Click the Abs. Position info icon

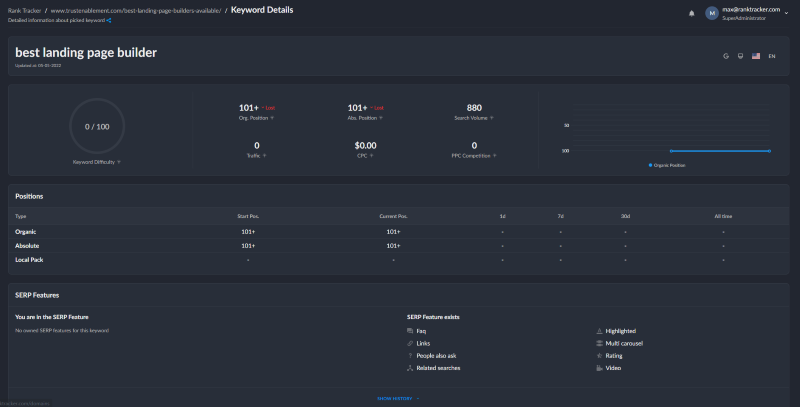pyautogui.click(x=381, y=118)
